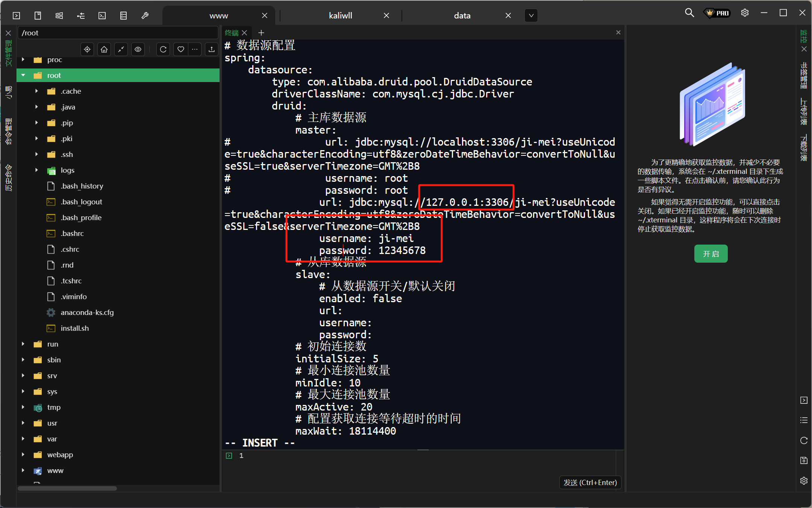The image size is (812, 508).
Task: Open the settings gear in title bar
Action: click(x=745, y=13)
